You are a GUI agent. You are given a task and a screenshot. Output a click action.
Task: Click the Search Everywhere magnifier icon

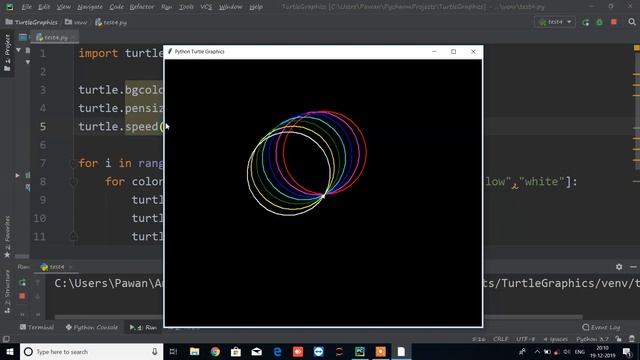click(x=632, y=22)
